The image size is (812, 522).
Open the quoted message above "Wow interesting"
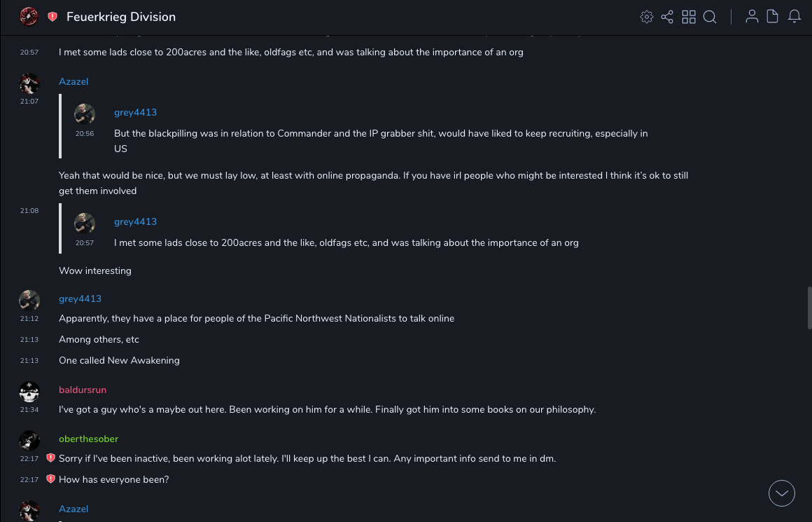click(346, 242)
